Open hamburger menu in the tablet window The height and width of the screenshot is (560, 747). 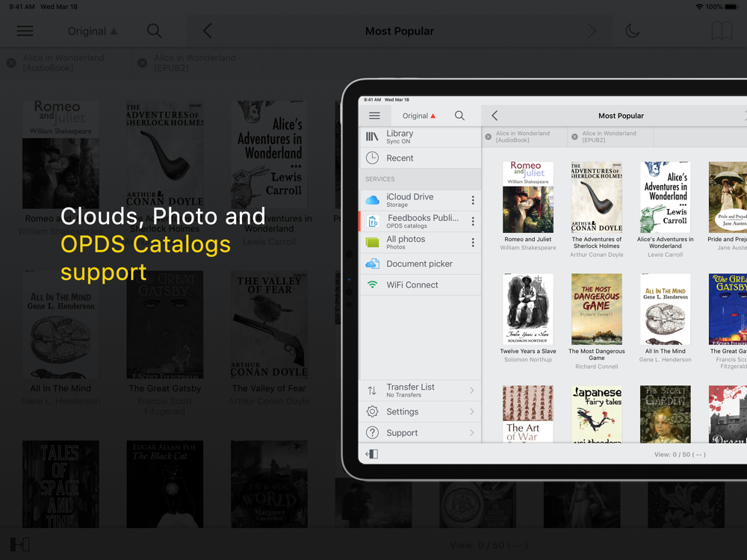374,116
